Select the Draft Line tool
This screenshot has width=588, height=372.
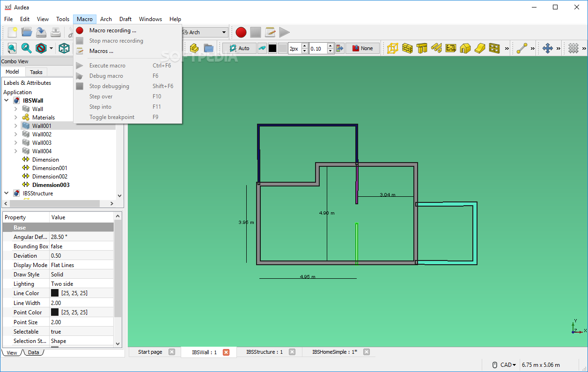pyautogui.click(x=522, y=48)
